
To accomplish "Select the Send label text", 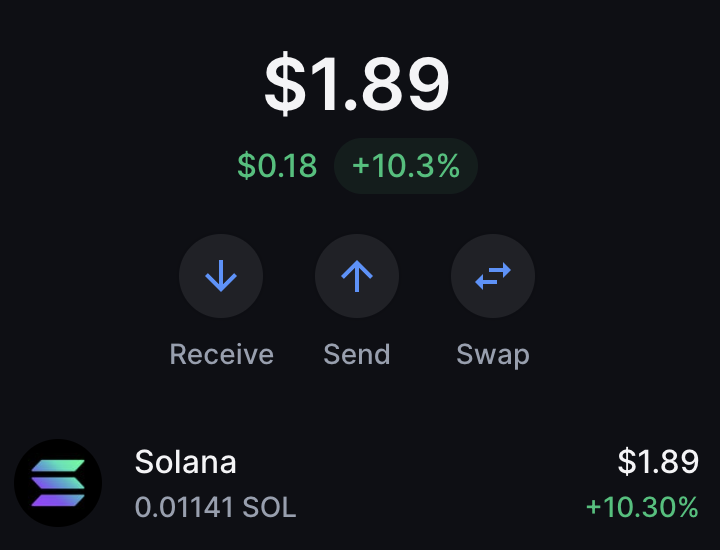I will tap(357, 354).
